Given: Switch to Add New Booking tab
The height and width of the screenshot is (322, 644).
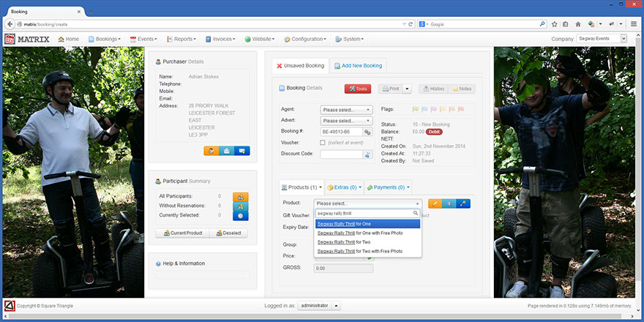Looking at the screenshot, I should click(x=358, y=66).
